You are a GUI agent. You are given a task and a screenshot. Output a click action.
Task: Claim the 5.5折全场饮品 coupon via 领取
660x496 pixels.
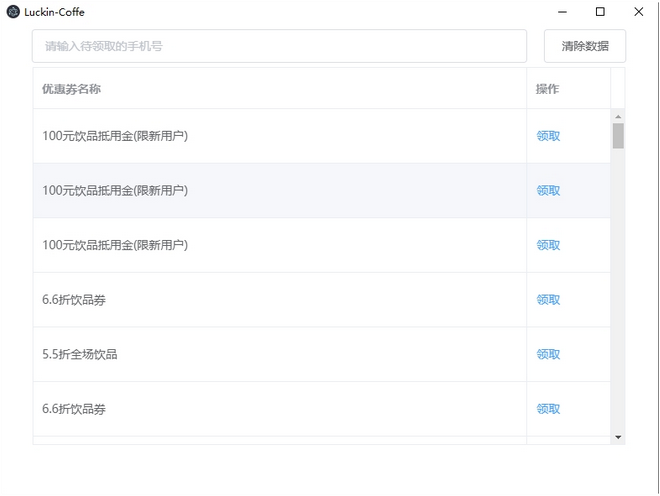point(548,354)
